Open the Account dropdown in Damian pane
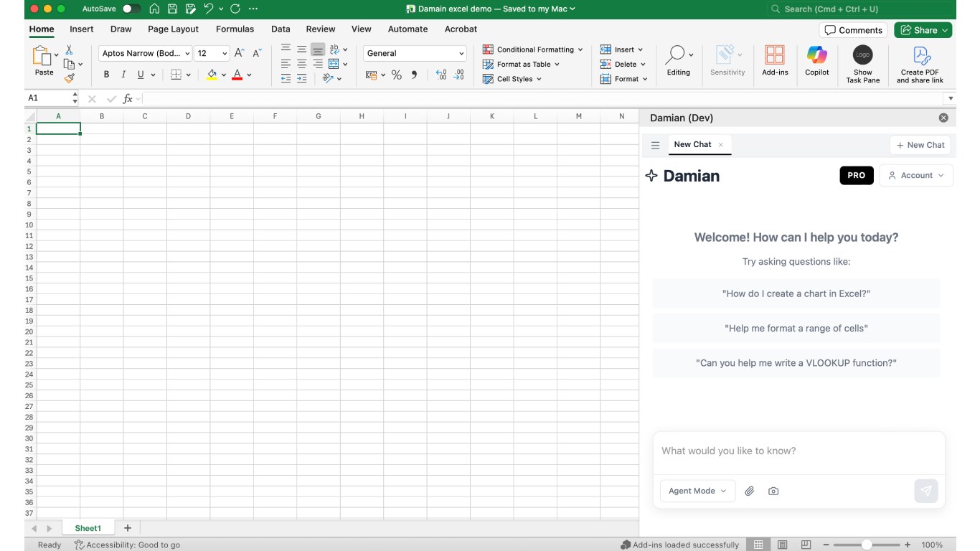This screenshot has width=980, height=551. 916,175
